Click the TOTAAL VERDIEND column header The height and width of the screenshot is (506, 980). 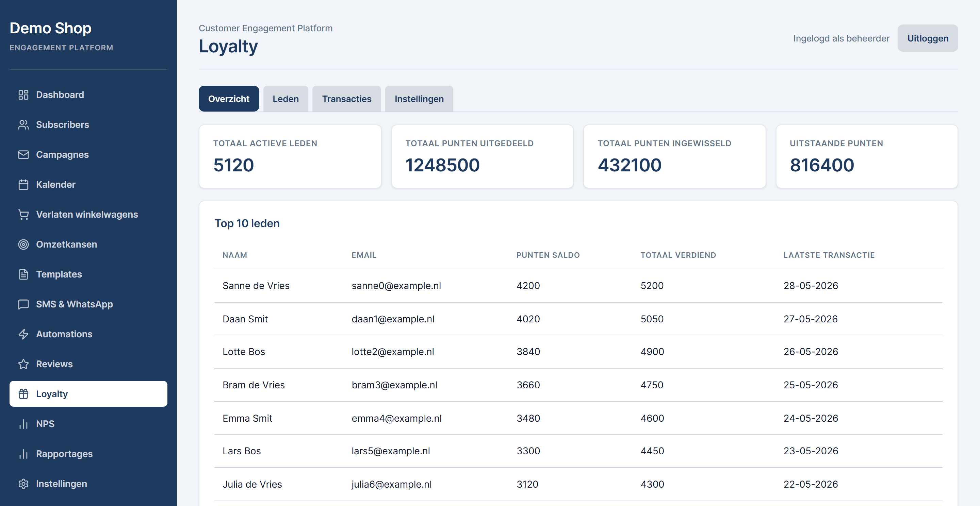(678, 255)
